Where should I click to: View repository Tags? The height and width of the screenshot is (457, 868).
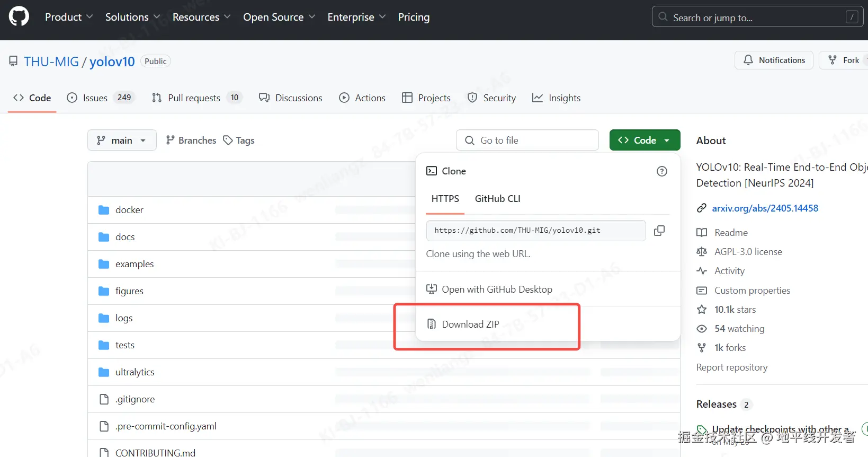[239, 140]
